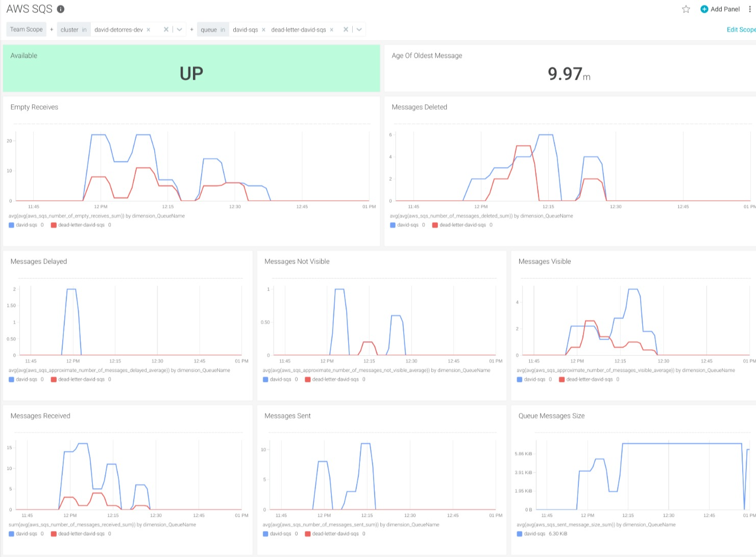Image resolution: width=756 pixels, height=557 pixels.
Task: Click the Messages Sent panel title
Action: click(287, 416)
